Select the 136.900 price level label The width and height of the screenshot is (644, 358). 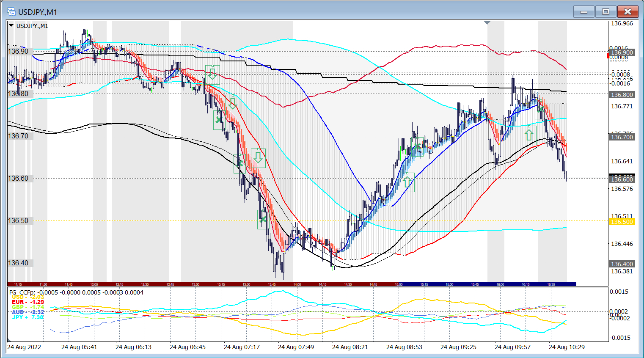click(x=622, y=52)
